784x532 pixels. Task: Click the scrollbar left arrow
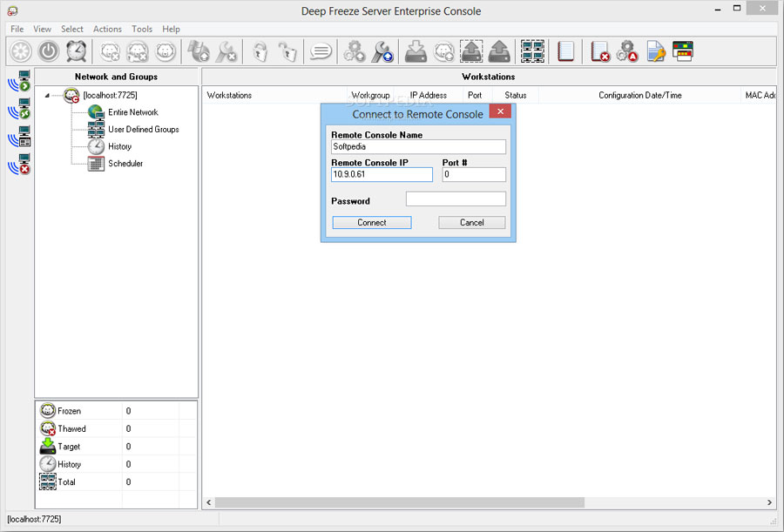[209, 502]
